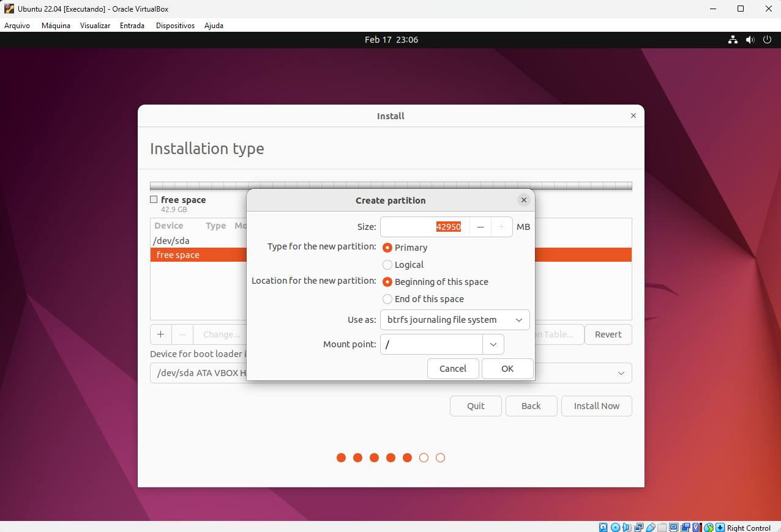Click the VirtualBox hard disk status icon

[x=603, y=527]
